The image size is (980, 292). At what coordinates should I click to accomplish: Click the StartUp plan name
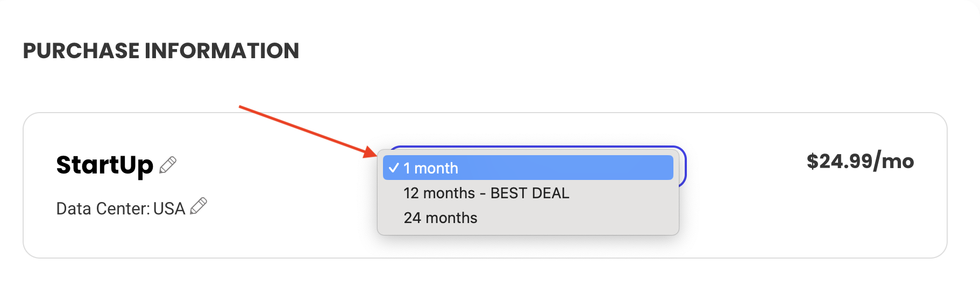point(104,165)
